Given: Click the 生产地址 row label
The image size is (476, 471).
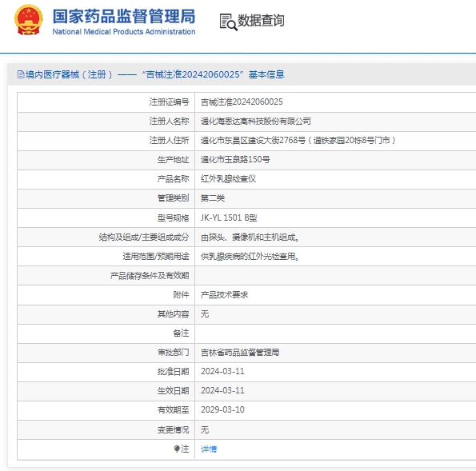Looking at the screenshot, I should [x=173, y=160].
